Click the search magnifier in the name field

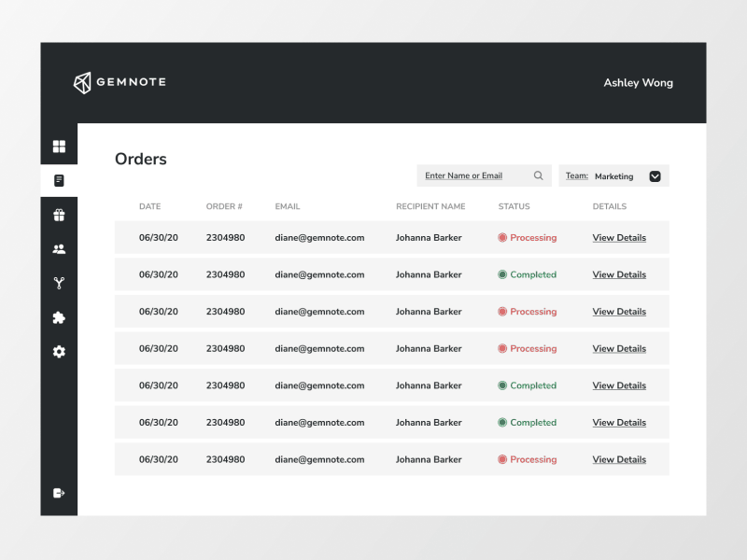(x=538, y=175)
